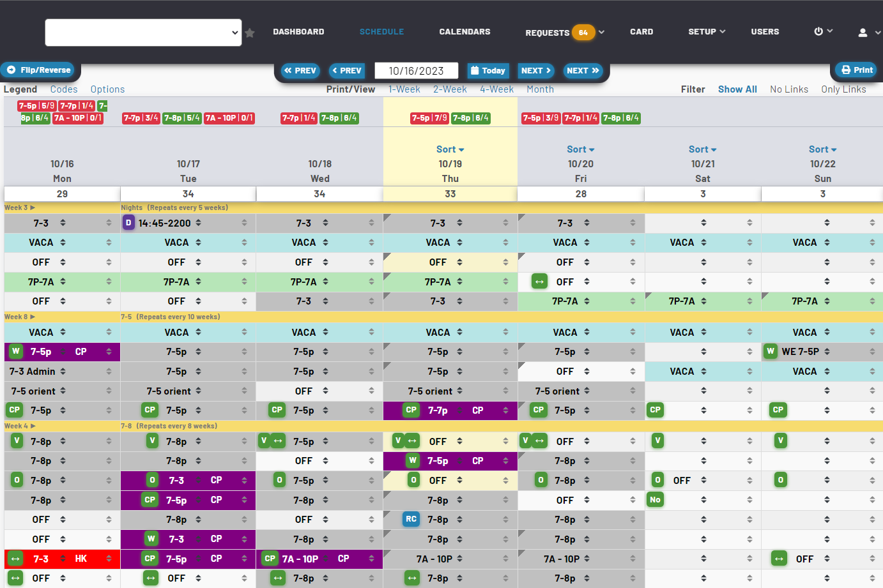Open the schedule selector combo box

point(143,31)
